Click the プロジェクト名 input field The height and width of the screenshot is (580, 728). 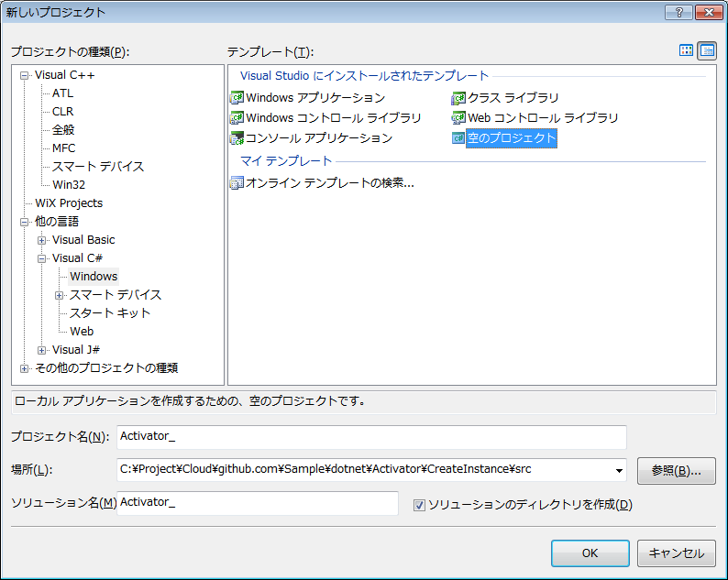(x=371, y=437)
